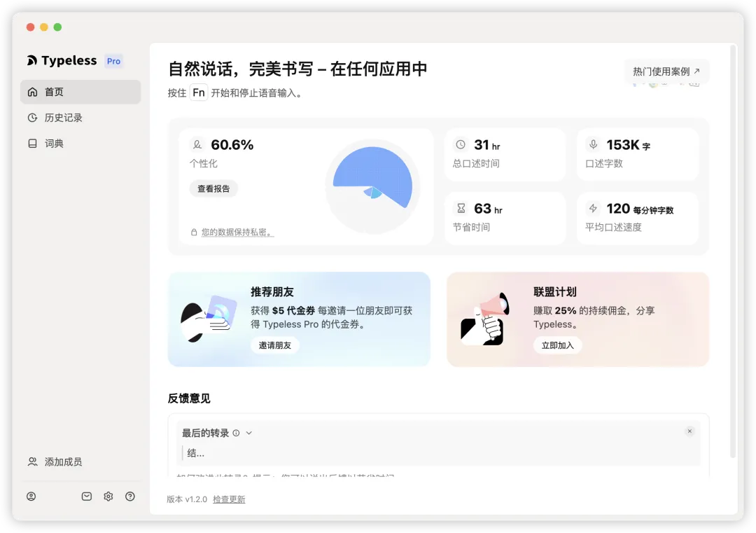Viewport: 756px width, 533px height.
Task: Click the hourglass icon beside 63 hr
Action: coord(461,208)
